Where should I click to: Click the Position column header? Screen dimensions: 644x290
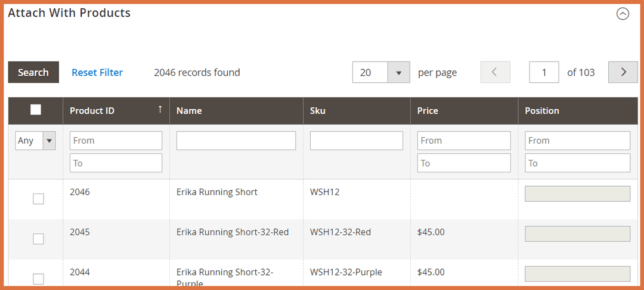pyautogui.click(x=541, y=110)
